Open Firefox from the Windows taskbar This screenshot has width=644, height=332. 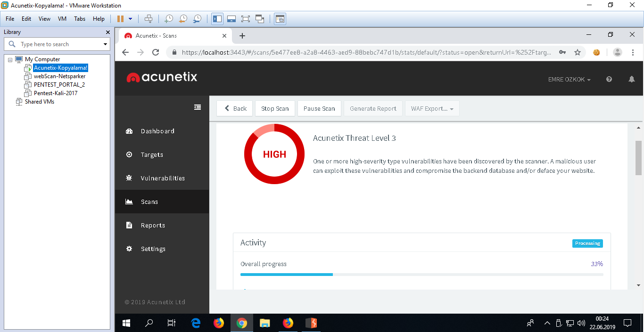(x=218, y=323)
